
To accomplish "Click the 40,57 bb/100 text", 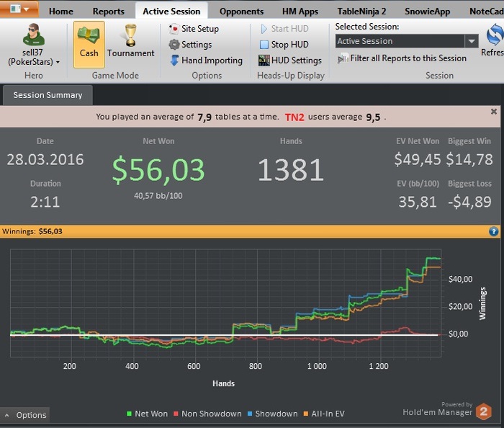I will (158, 196).
